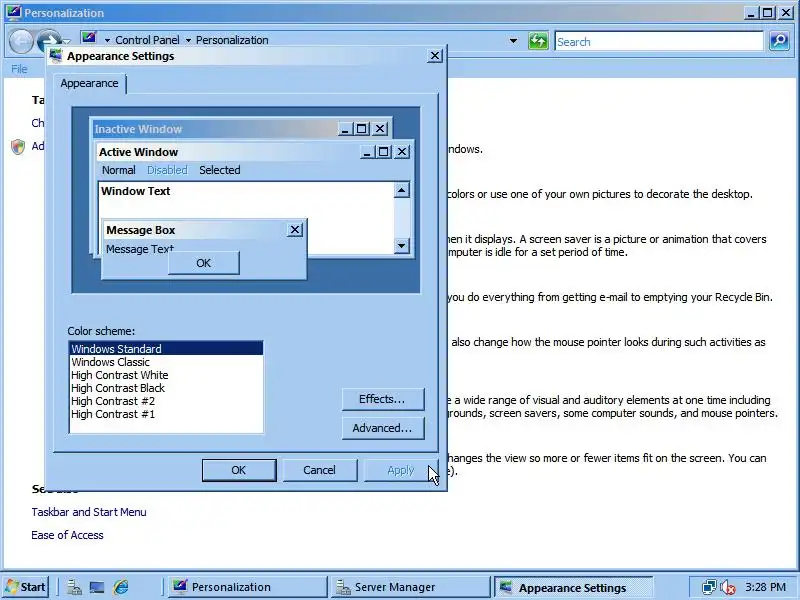Select High Contrast Black color scheme

coord(166,388)
